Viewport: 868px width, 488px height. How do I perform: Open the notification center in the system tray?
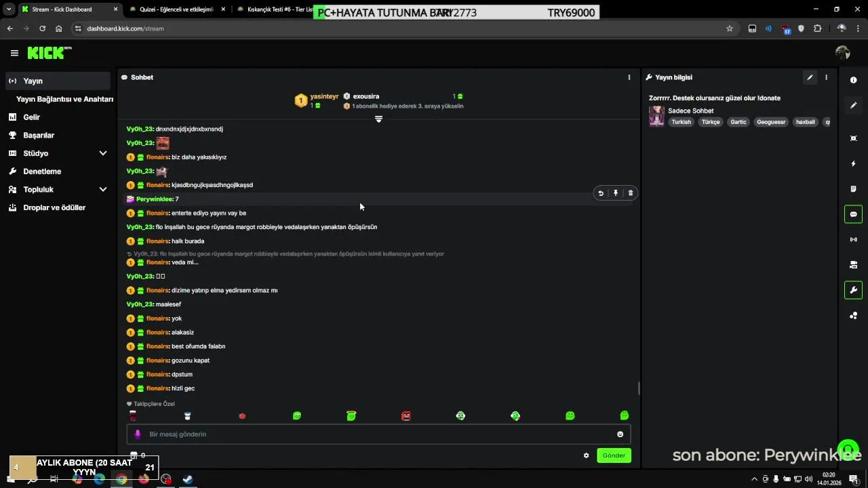(854, 479)
